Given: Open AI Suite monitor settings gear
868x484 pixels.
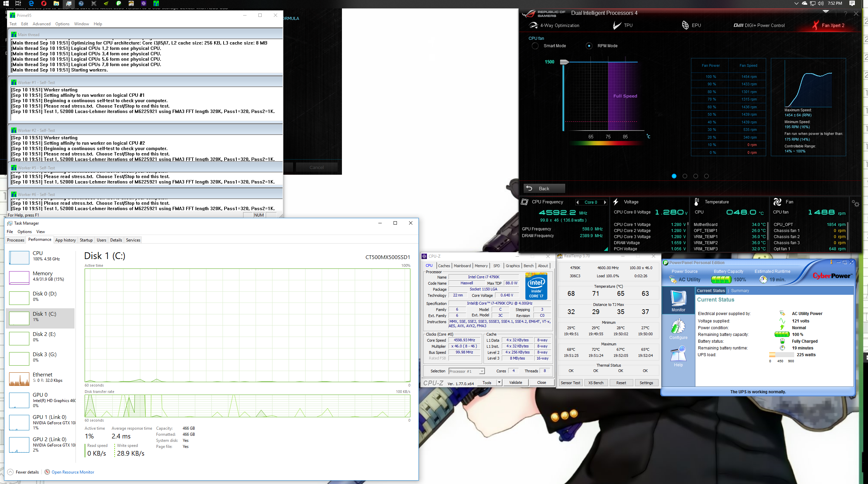Looking at the screenshot, I should pyautogui.click(x=856, y=203).
